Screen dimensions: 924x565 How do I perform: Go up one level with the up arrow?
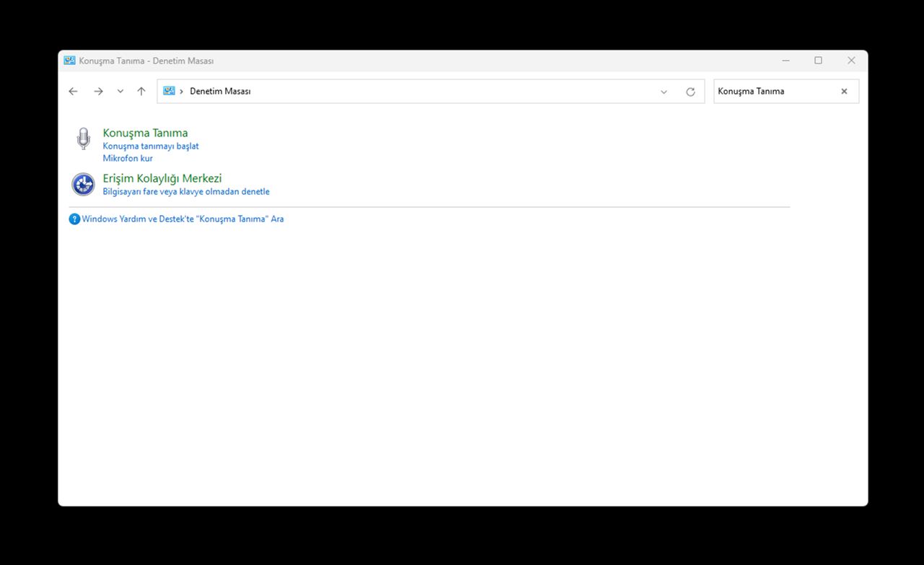click(141, 92)
